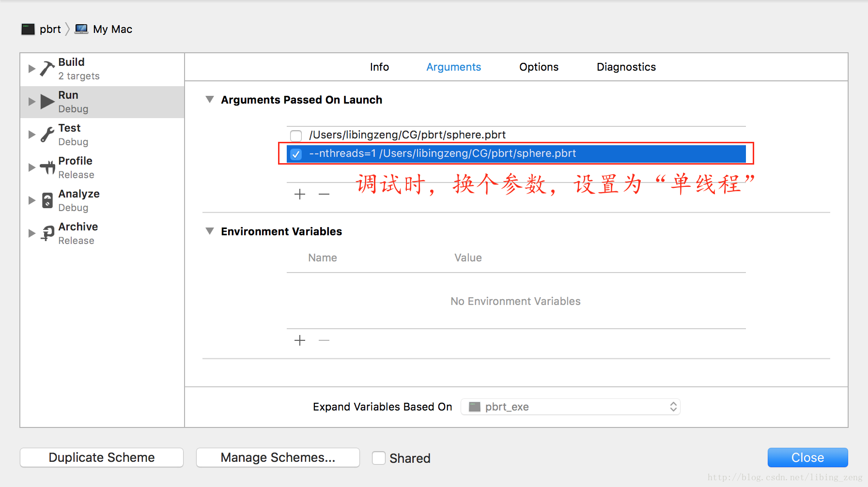Toggle the Shared checkbox
Screen dimensions: 868x487
click(379, 458)
